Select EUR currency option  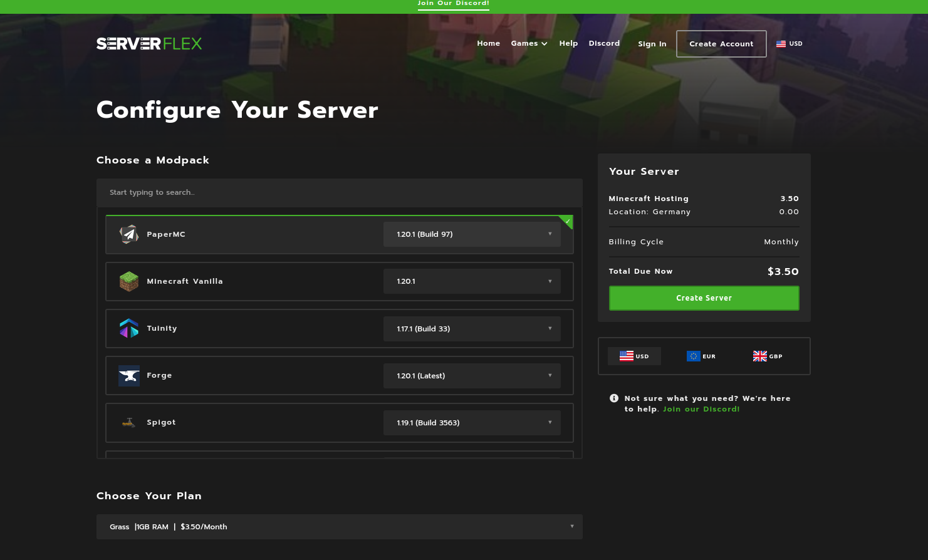(x=701, y=356)
